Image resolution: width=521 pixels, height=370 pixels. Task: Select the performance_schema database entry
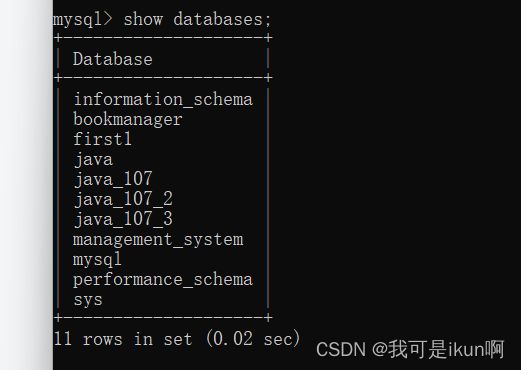point(163,280)
